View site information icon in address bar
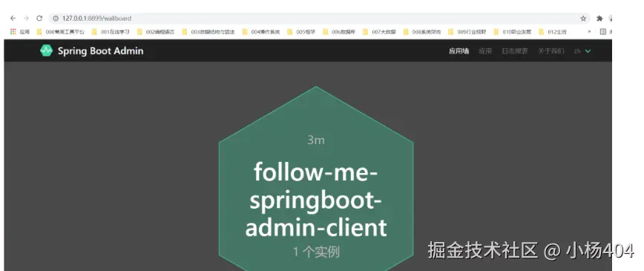Viewport: 644px width, 271px height. [x=56, y=18]
